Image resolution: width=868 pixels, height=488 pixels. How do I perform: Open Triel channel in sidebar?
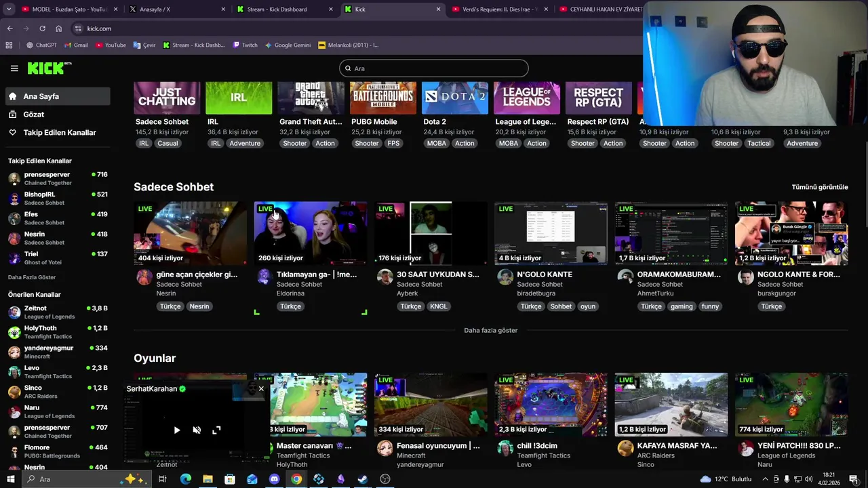58,258
